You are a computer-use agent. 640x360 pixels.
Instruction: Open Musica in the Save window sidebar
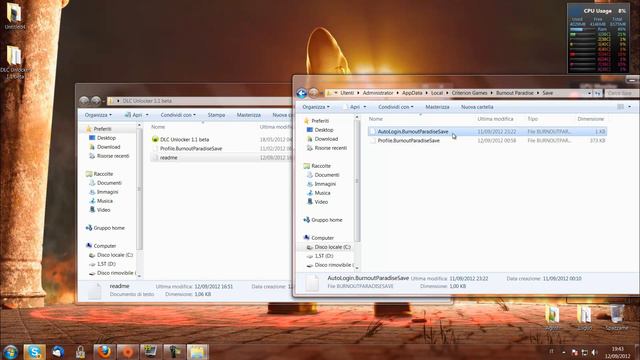322,193
